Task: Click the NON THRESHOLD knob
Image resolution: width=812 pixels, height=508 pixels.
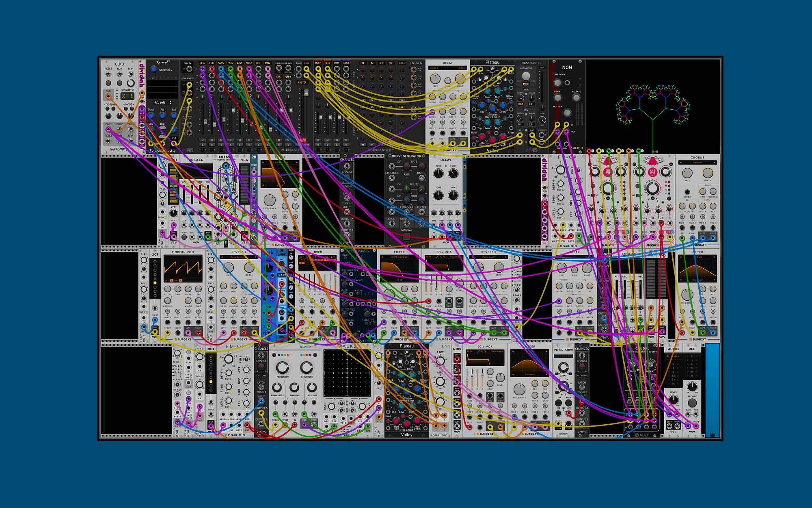Action: [557, 83]
